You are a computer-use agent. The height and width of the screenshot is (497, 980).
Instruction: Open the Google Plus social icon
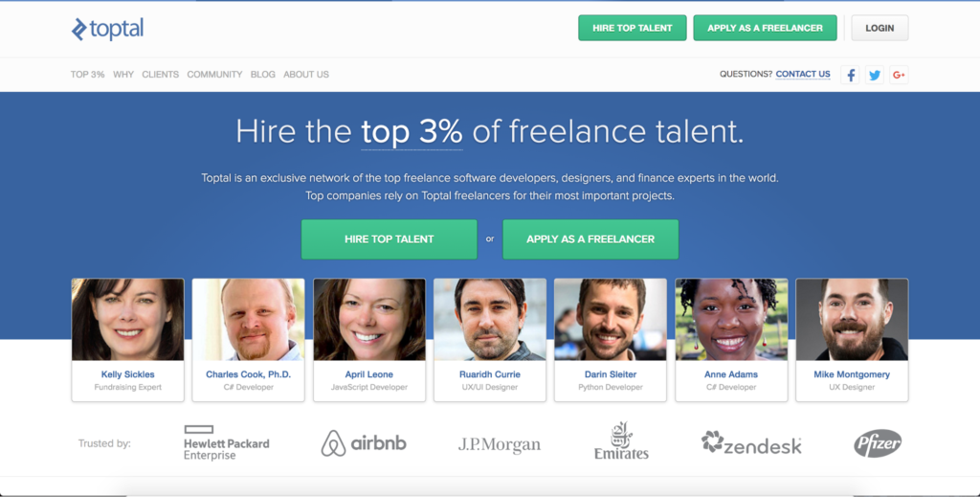(899, 75)
